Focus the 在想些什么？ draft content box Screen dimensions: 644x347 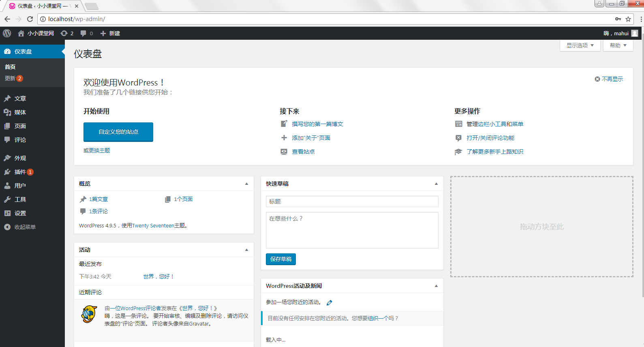(x=352, y=230)
